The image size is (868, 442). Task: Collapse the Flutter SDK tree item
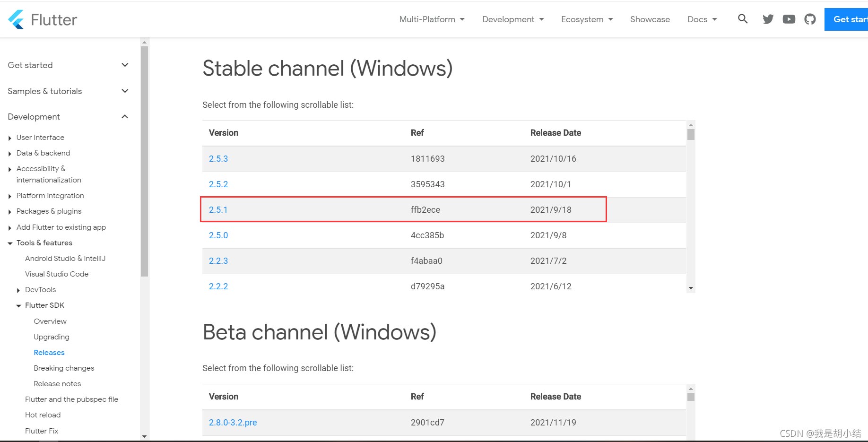(x=18, y=306)
